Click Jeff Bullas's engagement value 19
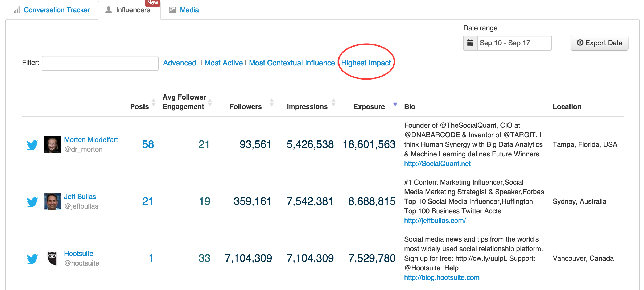644x290 pixels. click(x=204, y=201)
